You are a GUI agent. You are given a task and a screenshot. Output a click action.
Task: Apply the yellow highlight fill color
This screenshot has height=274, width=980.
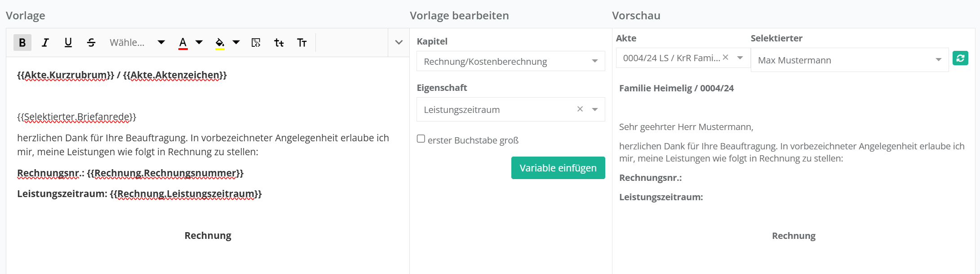click(x=220, y=43)
